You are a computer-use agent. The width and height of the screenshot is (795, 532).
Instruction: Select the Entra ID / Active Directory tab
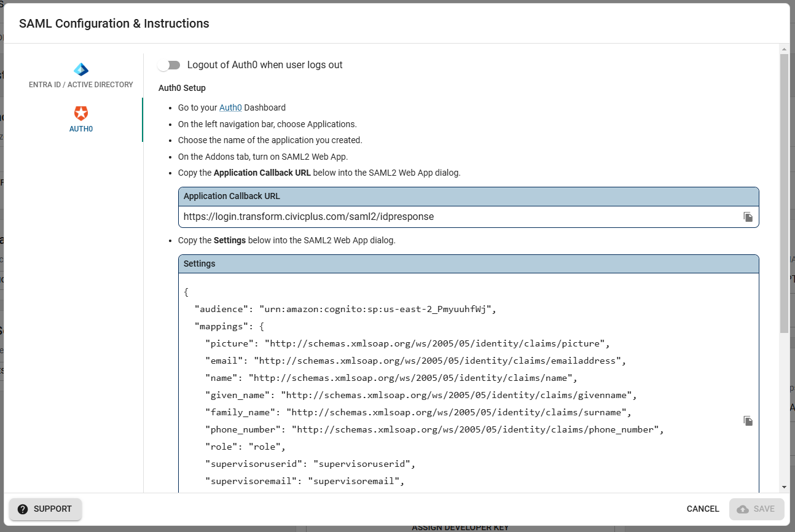tap(80, 76)
